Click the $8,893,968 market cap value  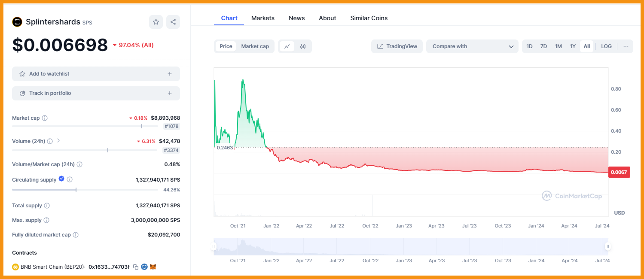coord(165,118)
